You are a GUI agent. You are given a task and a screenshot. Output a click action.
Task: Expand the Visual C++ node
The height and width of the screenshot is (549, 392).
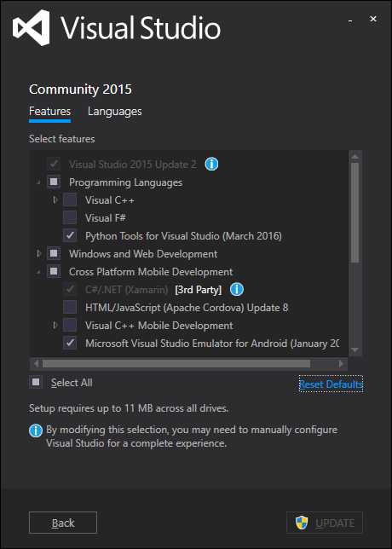[x=55, y=200]
